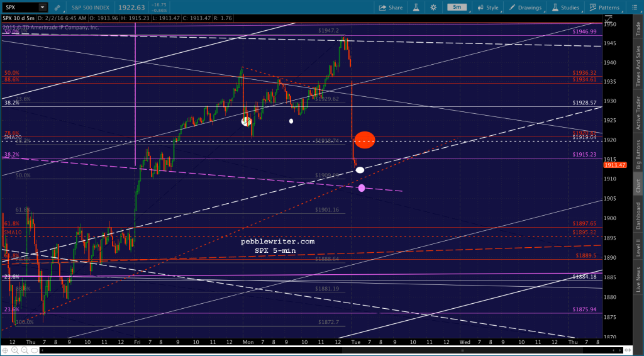Click the $1936.32 price level label
This screenshot has height=356, width=644.
click(584, 73)
